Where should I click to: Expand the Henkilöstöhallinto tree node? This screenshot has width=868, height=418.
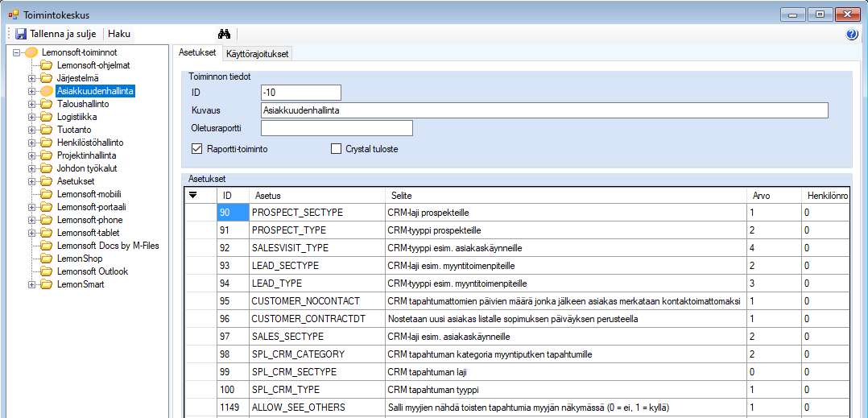(31, 143)
